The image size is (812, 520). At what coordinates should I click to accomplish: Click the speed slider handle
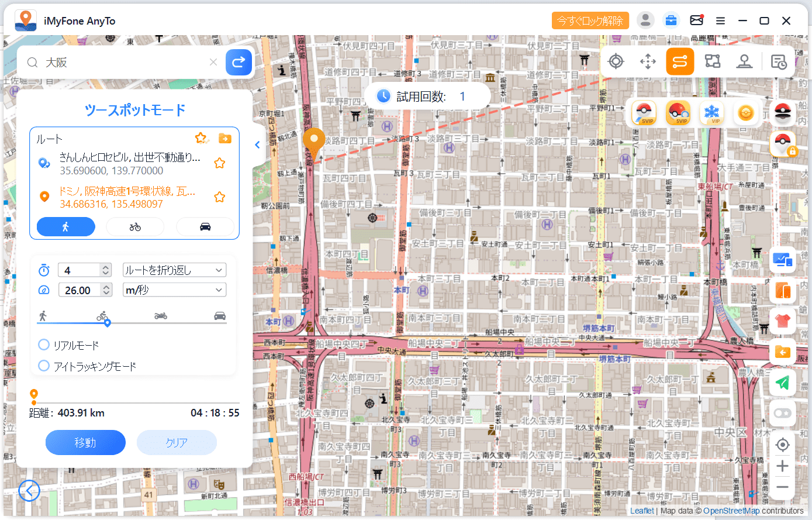(x=107, y=323)
